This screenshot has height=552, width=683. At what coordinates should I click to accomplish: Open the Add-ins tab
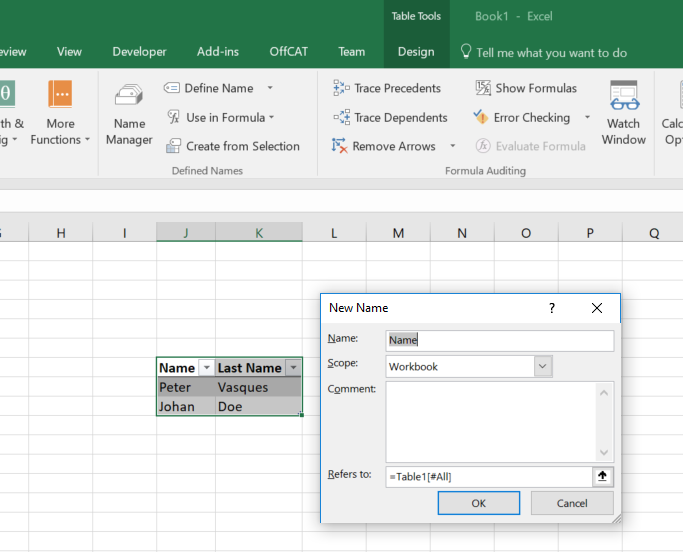[x=218, y=52]
